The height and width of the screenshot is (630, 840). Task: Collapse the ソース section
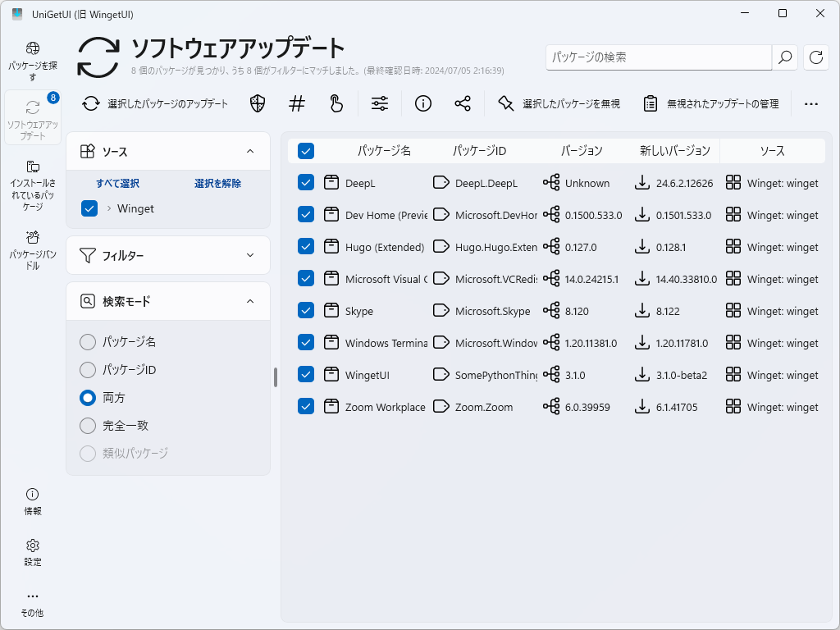tap(250, 151)
